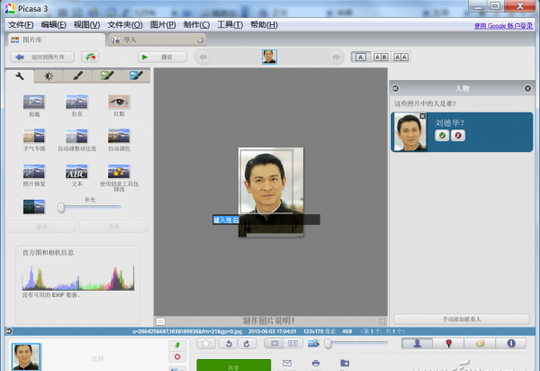540x371 pixels.
Task: Open the blue paintbrush effects tab
Action: click(x=136, y=76)
